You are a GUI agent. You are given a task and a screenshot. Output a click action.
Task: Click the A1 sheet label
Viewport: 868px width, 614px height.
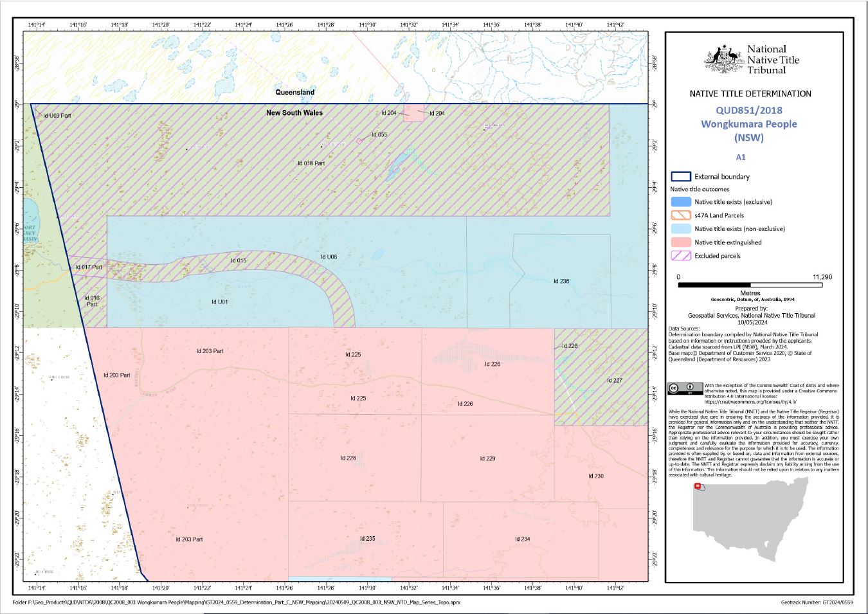click(x=741, y=157)
